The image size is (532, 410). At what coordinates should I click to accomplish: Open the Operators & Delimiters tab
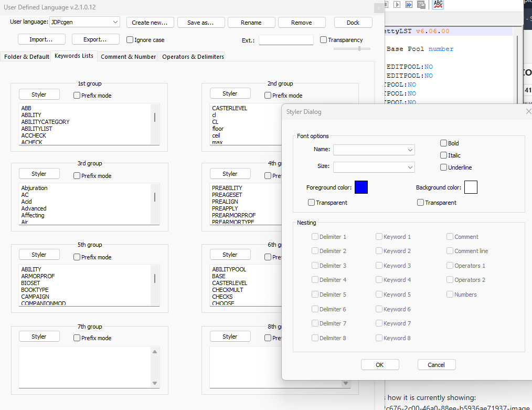(193, 57)
